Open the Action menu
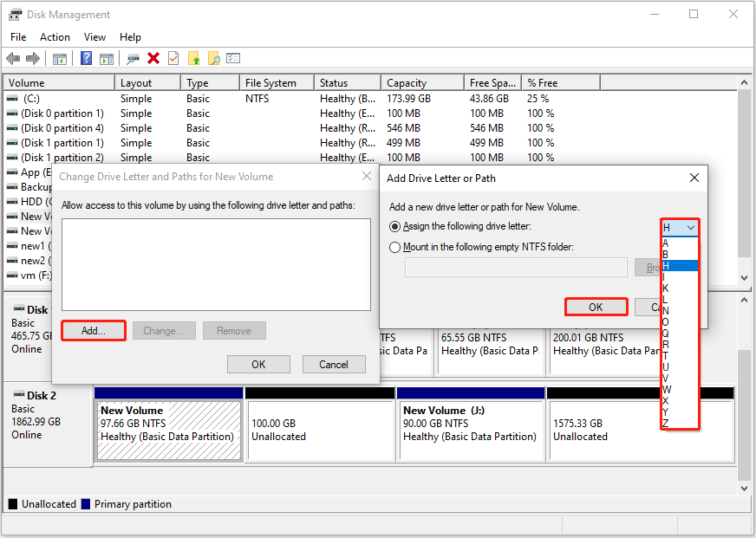 (55, 36)
